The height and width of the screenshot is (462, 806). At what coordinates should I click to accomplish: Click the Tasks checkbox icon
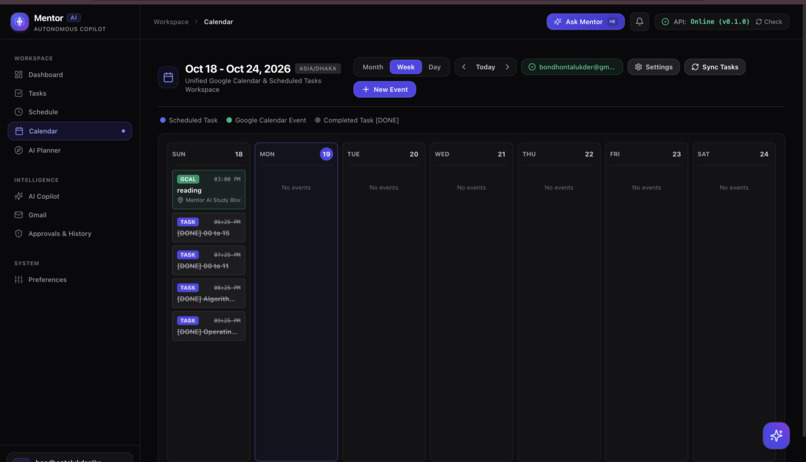click(19, 93)
